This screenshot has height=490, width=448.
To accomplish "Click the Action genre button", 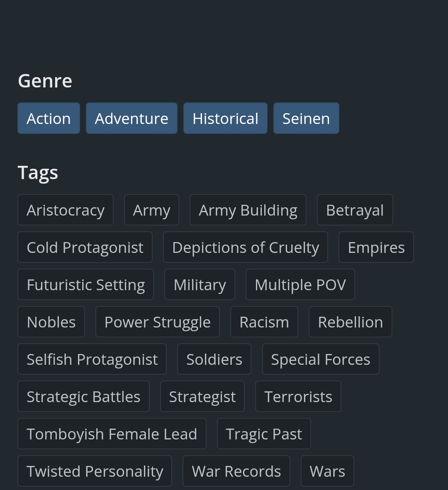I will [49, 119].
